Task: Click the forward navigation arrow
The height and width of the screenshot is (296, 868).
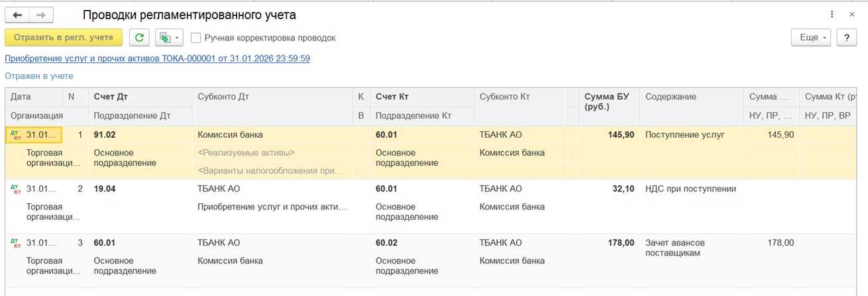Action: [41, 15]
